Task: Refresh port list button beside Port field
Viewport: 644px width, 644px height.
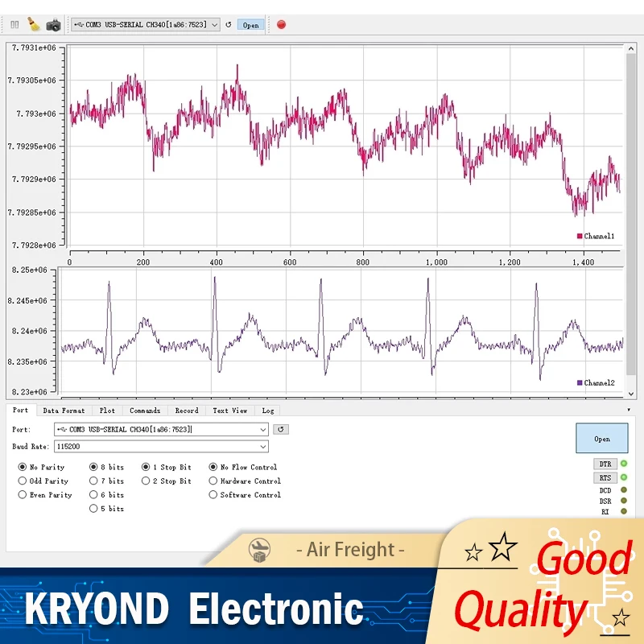Action: [281, 429]
